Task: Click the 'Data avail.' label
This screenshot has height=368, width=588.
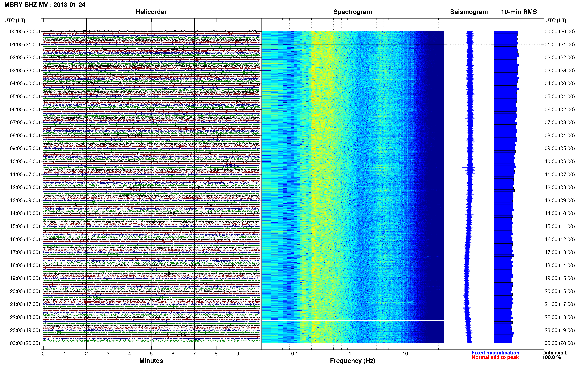Action: [555, 353]
